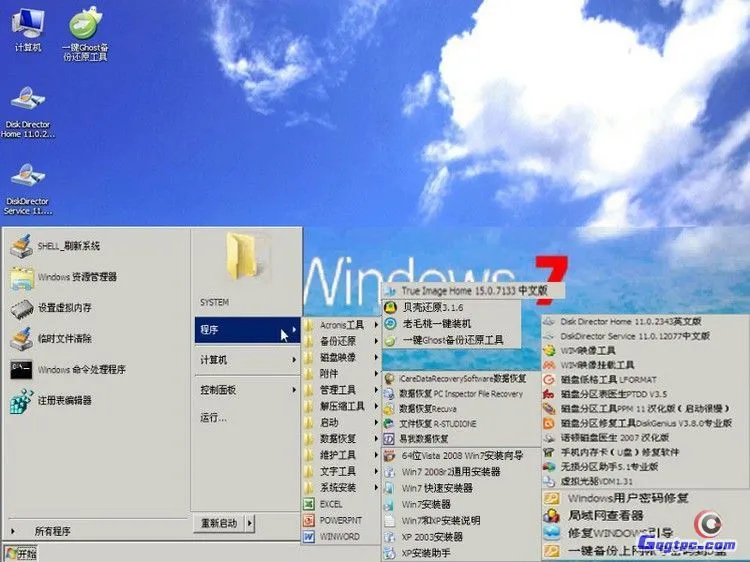750x562 pixels.
Task: Launch the 一键Ghost备份还原工具 desktop shortcut
Action: point(86,34)
